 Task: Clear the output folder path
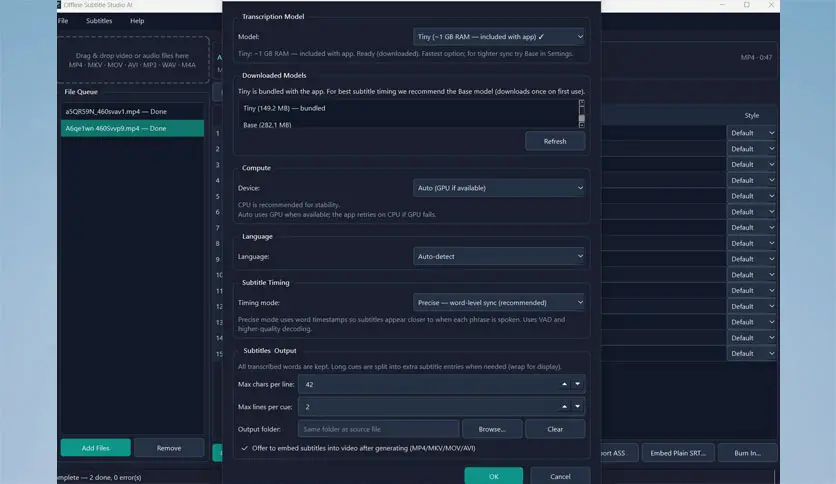[555, 429]
